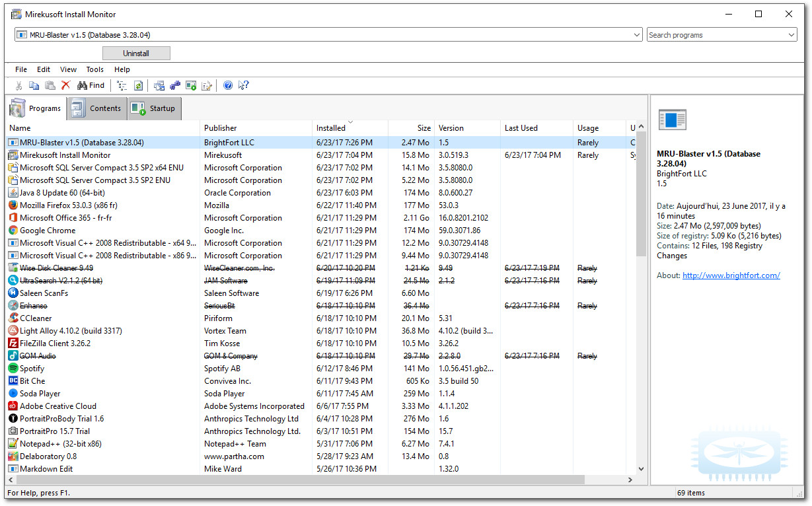This screenshot has width=812, height=506.
Task: Expand the program selection combo box arrow
Action: click(x=637, y=35)
